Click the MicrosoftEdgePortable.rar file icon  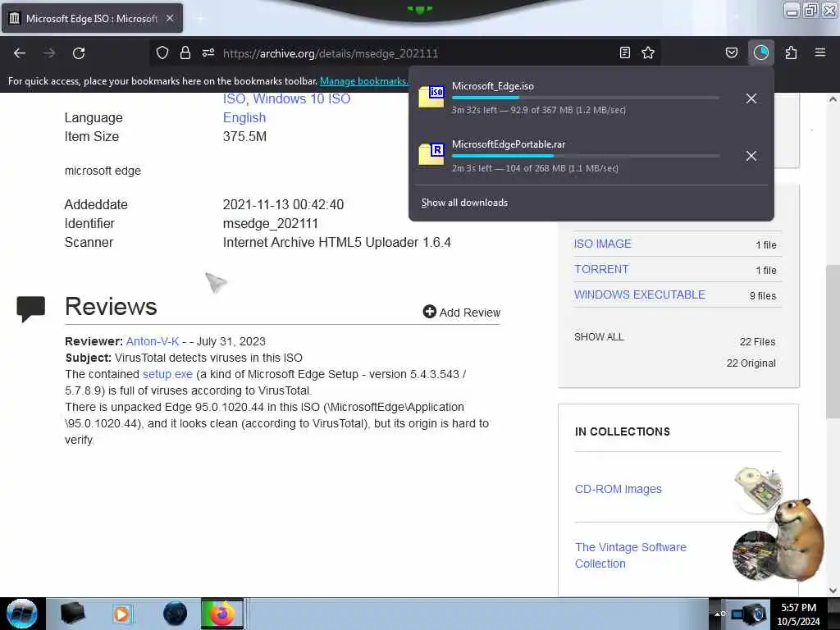(431, 154)
